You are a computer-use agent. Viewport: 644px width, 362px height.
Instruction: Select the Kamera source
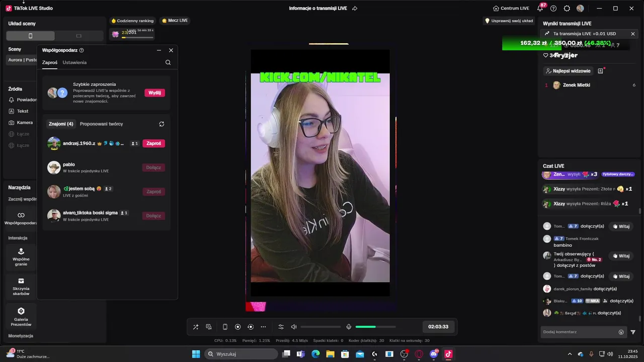point(21,123)
